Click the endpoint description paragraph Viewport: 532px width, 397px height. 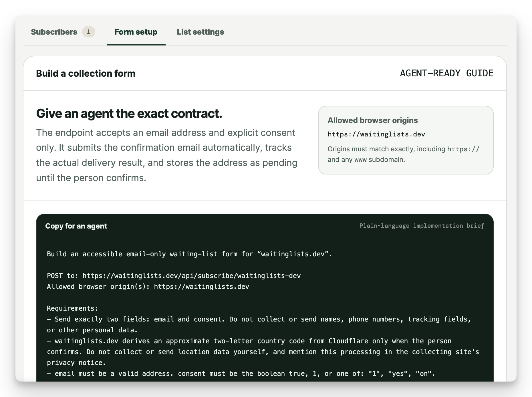(167, 155)
